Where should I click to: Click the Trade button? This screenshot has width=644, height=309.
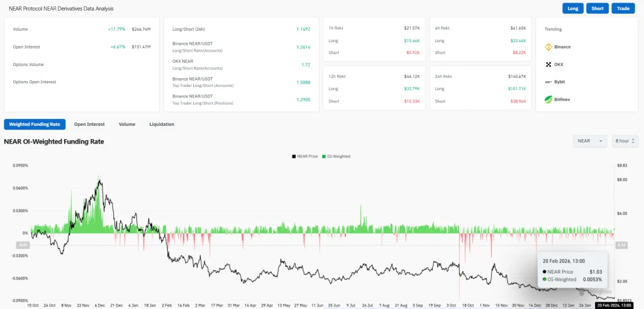[x=623, y=9]
